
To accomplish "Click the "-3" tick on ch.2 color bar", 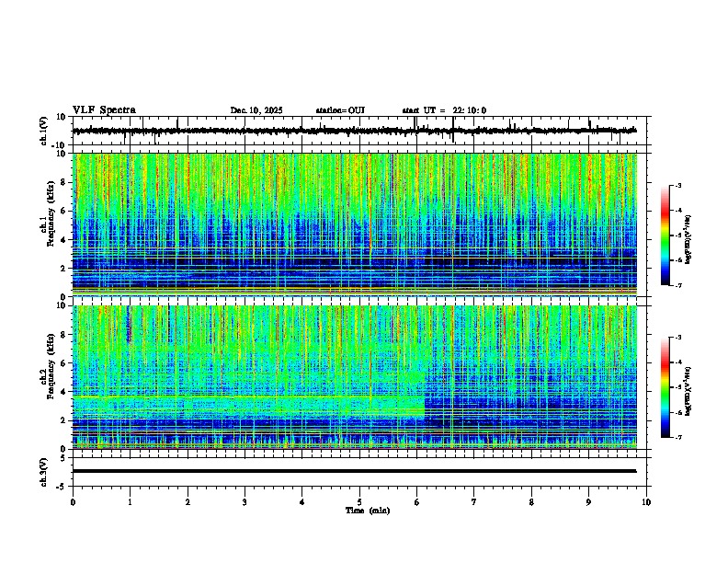I will [677, 338].
